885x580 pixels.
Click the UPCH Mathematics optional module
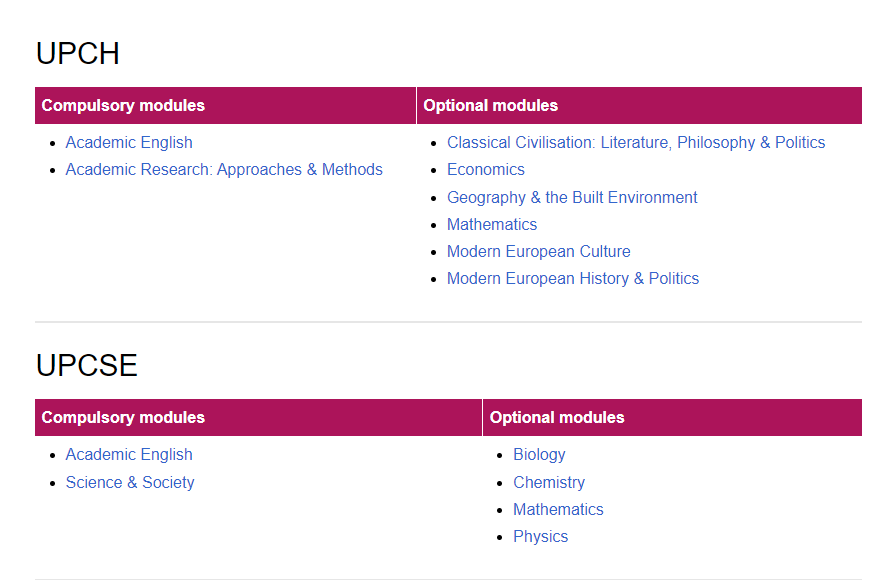coord(492,225)
